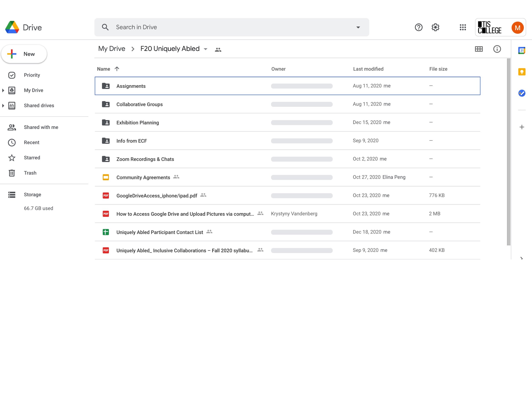
Task: Click the PDF icon for GoogleDriveAccess file
Action: click(x=106, y=196)
